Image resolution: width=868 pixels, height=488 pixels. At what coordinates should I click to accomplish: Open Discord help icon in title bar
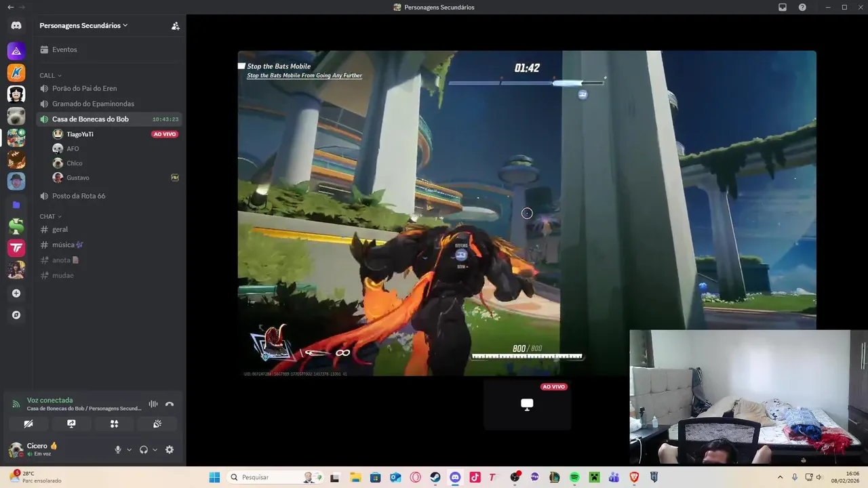[x=802, y=7]
